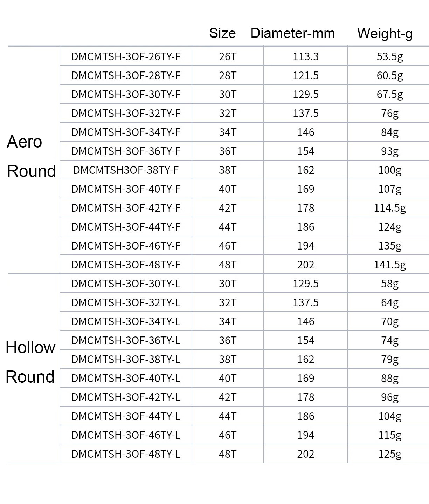Click model DMCMTSH-3OF-32TY-F cell
Viewport: 429px width, 504px height.
click(x=126, y=113)
